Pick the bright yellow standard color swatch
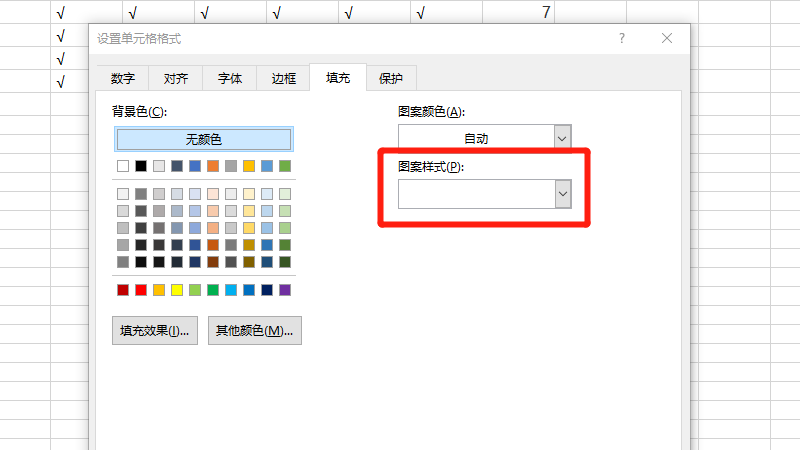Screen dimensions: 800x450 click(177, 290)
